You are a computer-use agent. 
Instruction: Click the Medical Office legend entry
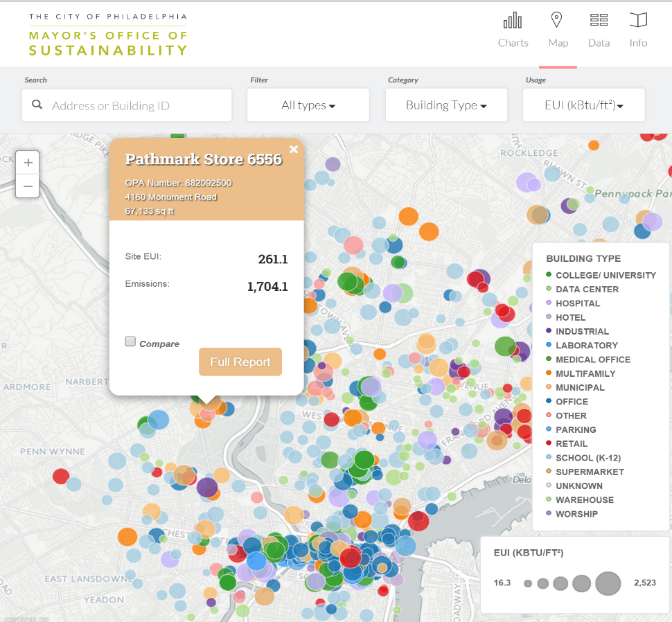pyautogui.click(x=588, y=359)
